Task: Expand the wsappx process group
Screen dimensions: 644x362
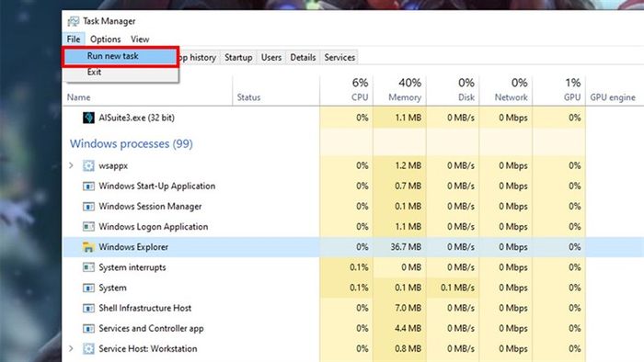Action: pyautogui.click(x=71, y=165)
